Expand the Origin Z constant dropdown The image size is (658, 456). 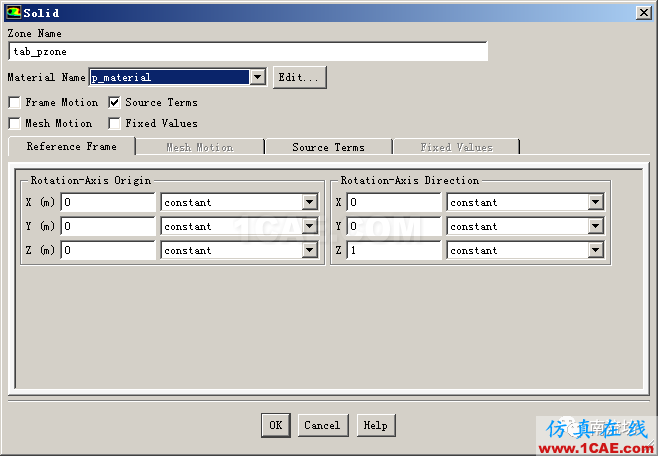coord(310,250)
